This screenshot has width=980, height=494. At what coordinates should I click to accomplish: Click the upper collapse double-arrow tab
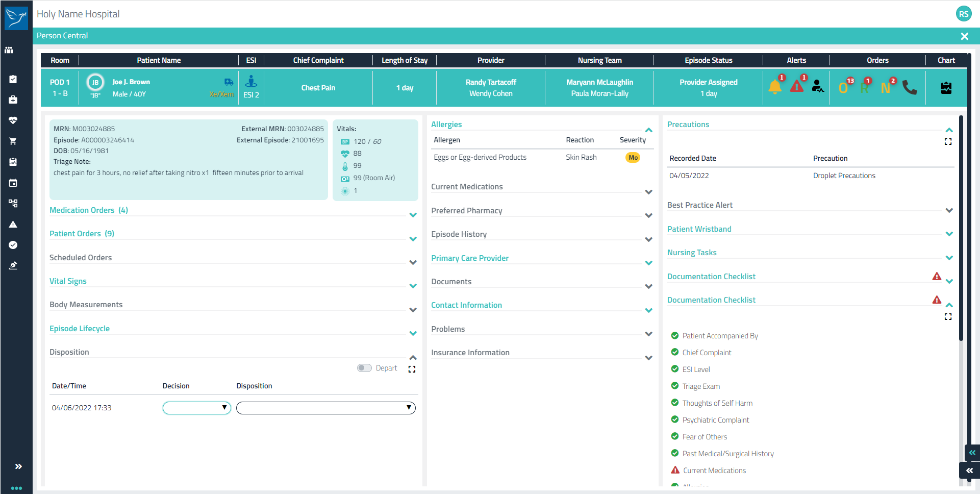pyautogui.click(x=972, y=453)
